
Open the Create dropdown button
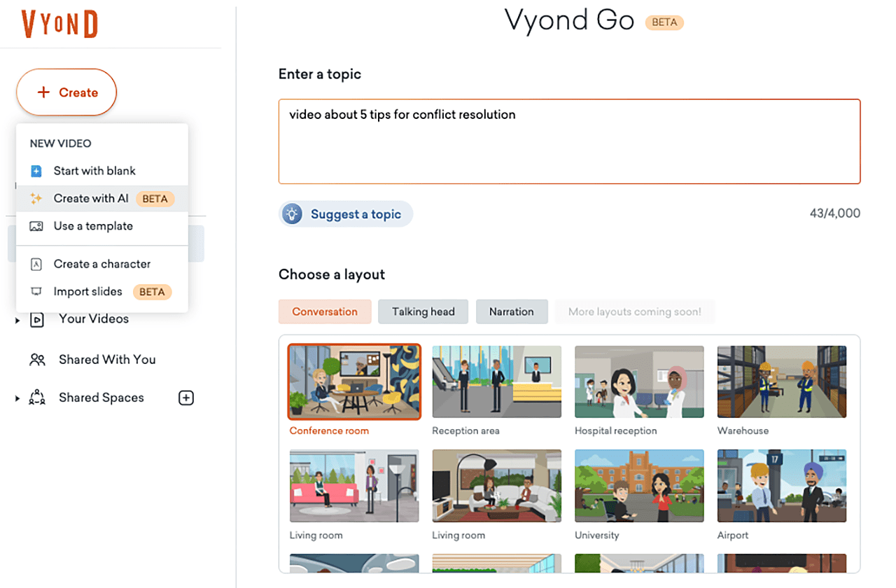pyautogui.click(x=66, y=92)
